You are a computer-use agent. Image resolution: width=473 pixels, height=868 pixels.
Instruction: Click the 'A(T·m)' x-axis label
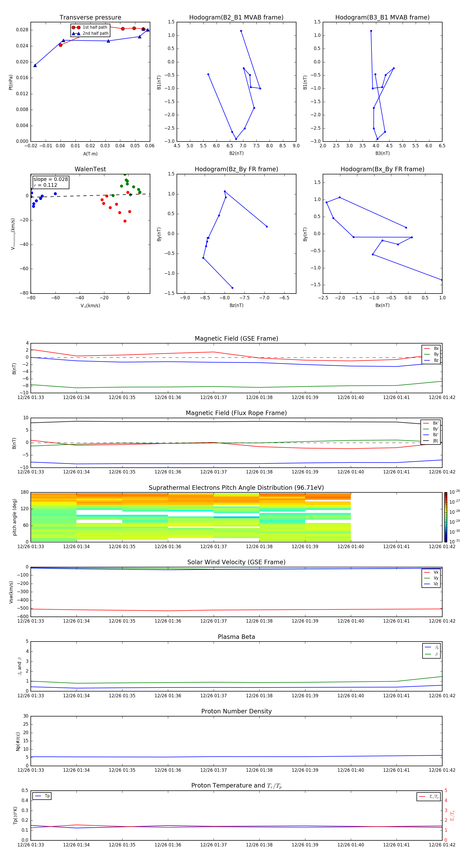(x=90, y=154)
